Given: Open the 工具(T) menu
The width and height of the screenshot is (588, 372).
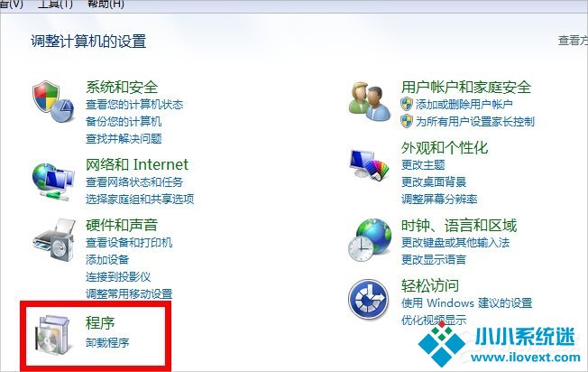Looking at the screenshot, I should (55, 5).
